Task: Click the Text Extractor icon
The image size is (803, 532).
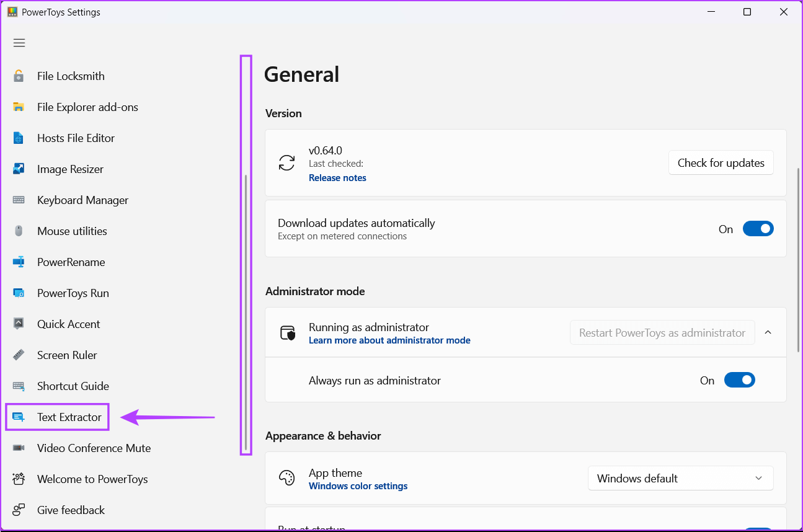Action: [x=19, y=417]
